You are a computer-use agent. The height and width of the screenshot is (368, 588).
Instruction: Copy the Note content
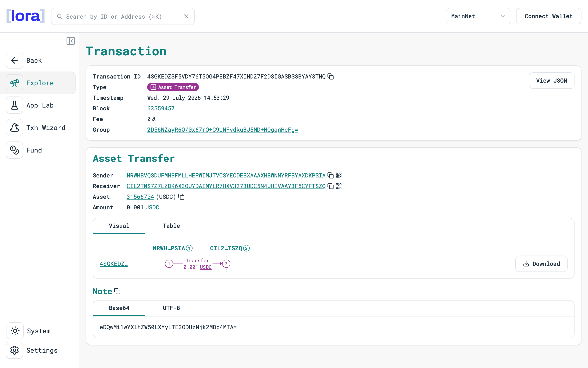pos(117,291)
